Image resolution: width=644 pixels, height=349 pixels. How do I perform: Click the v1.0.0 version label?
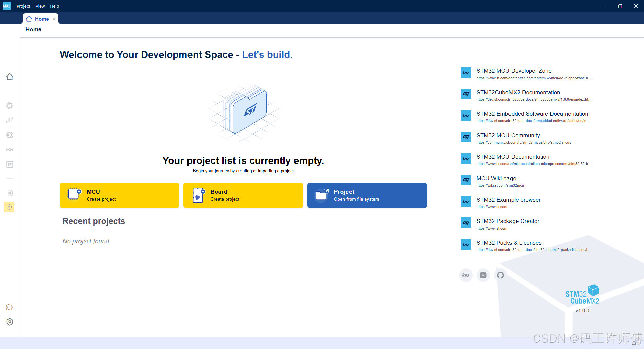click(582, 311)
